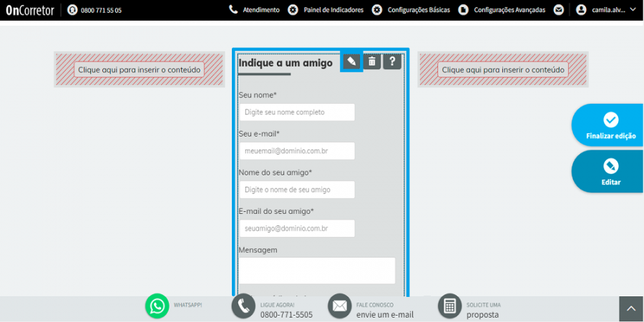
Task: Click right 'Clique aqui para inserir o conteúdo'
Action: 503,70
